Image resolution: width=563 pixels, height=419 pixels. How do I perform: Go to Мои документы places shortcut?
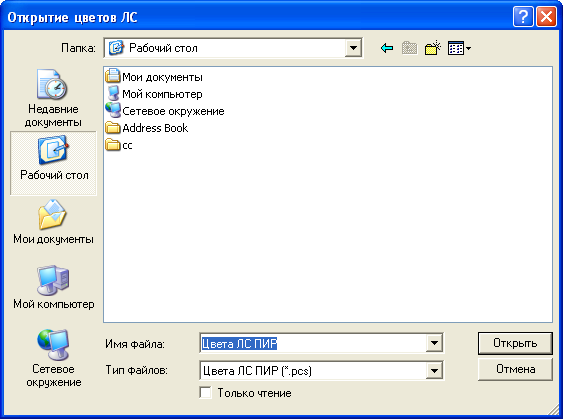pyautogui.click(x=53, y=222)
